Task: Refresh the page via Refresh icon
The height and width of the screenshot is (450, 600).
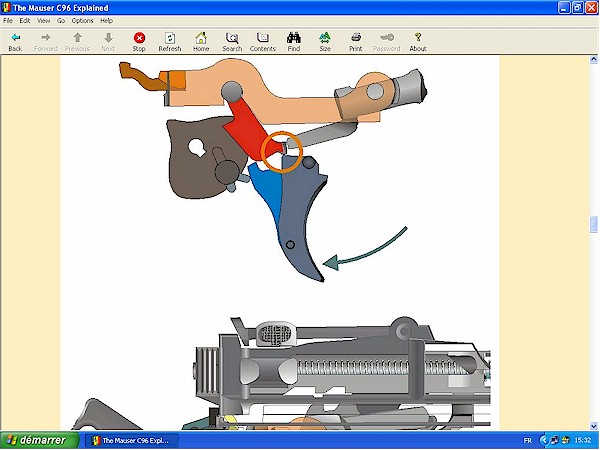Action: click(170, 42)
